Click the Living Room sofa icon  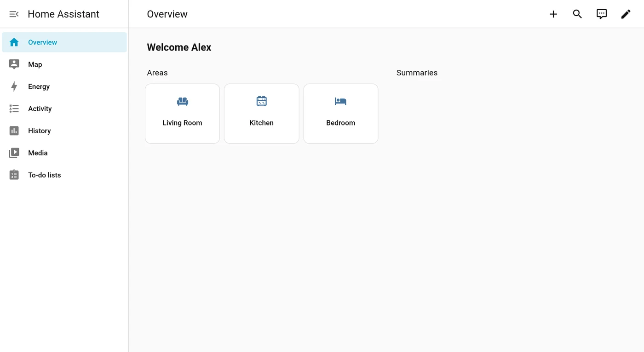(x=183, y=101)
